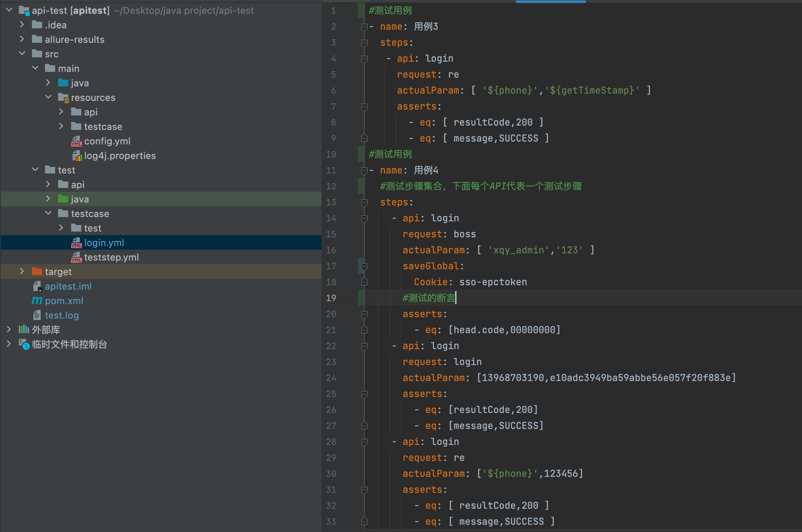Fold the asserts block at line 7
The image size is (802, 532).
click(x=364, y=107)
